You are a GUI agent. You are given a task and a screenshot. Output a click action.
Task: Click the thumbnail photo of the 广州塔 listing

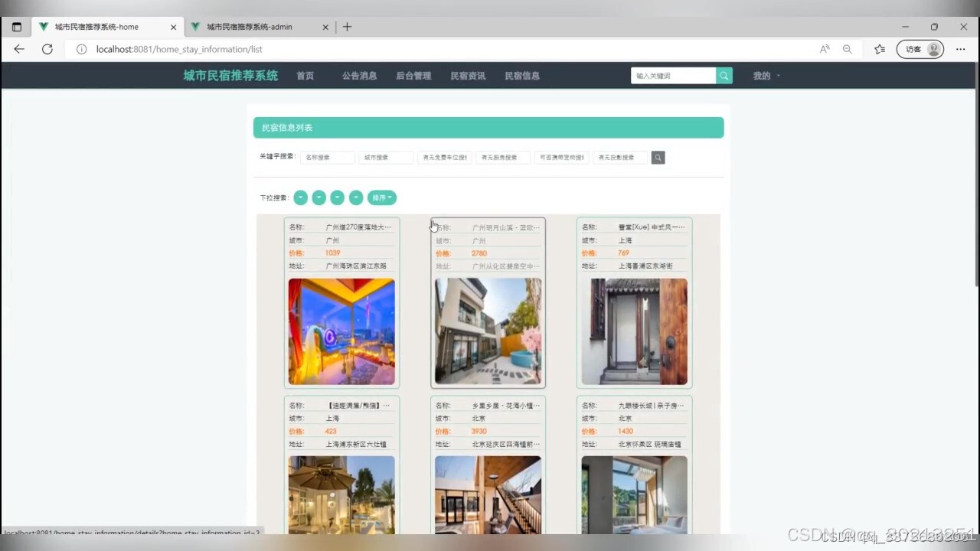pyautogui.click(x=341, y=331)
